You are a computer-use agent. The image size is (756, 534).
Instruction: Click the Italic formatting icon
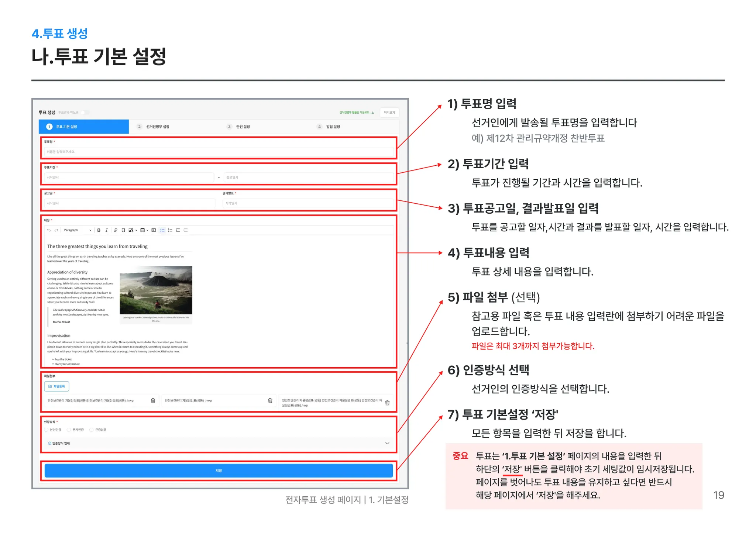(107, 230)
